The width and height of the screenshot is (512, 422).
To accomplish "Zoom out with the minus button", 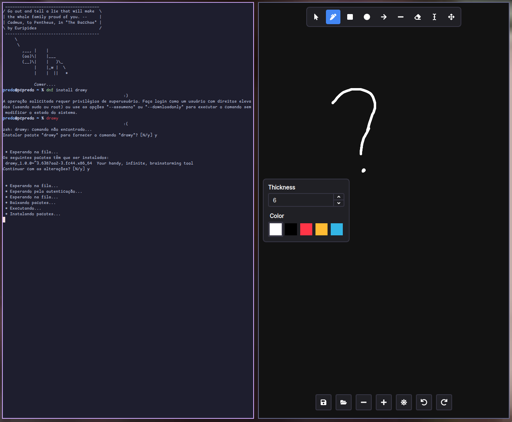I will pos(364,402).
